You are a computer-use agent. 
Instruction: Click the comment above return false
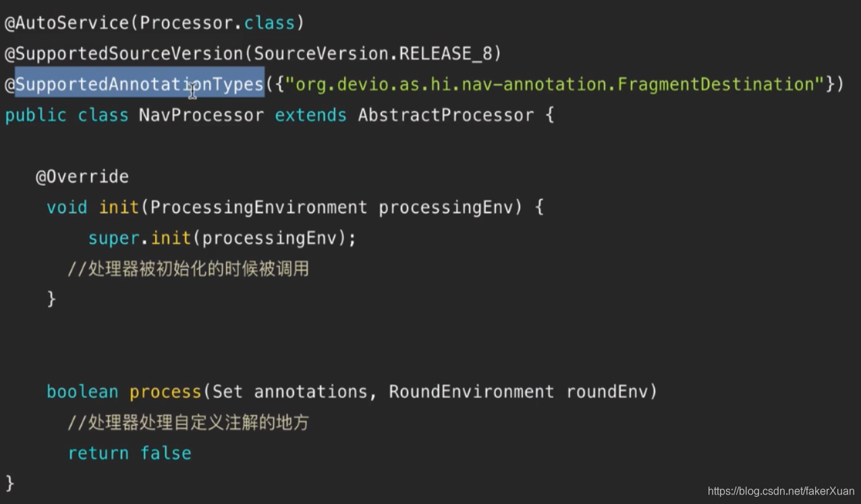tap(188, 422)
